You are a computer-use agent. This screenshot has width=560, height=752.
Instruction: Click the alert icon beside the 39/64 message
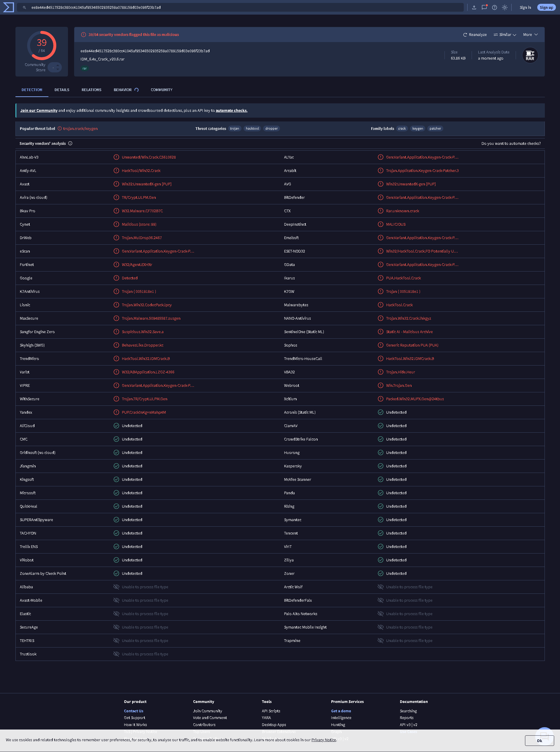[83, 35]
